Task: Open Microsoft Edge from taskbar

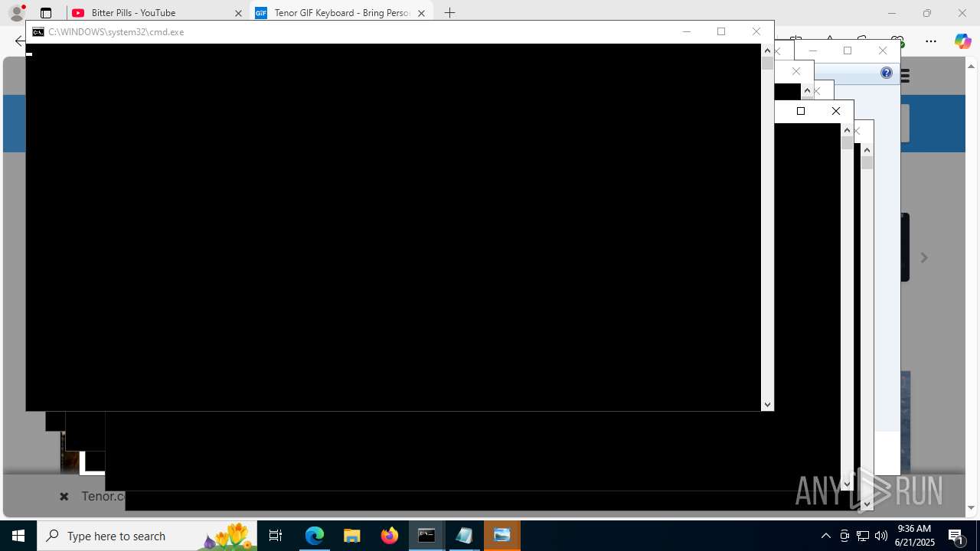Action: pos(315,536)
